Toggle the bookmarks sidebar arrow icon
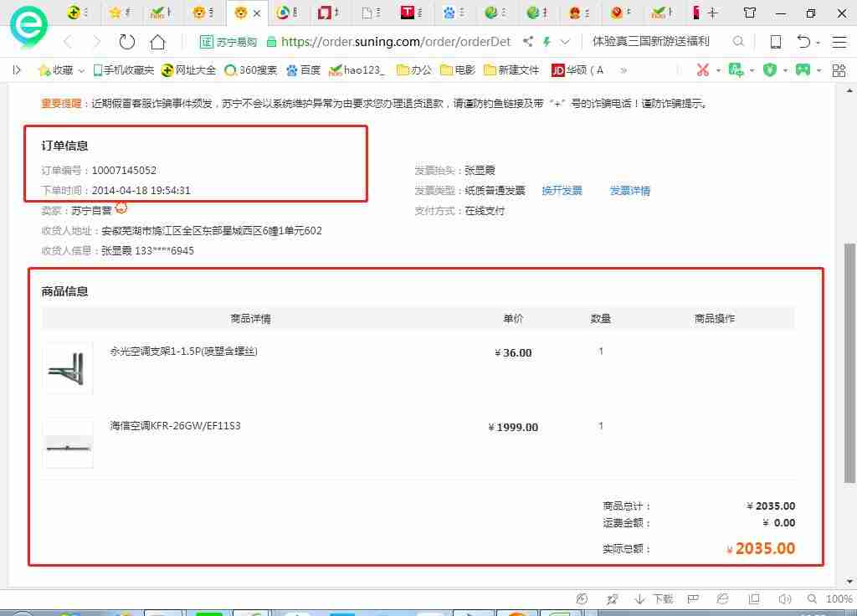The height and width of the screenshot is (616, 857). click(x=17, y=70)
